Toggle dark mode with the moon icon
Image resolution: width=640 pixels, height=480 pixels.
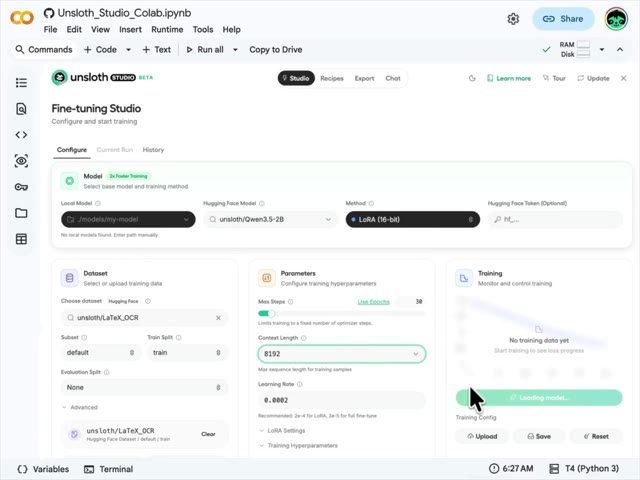click(x=472, y=78)
